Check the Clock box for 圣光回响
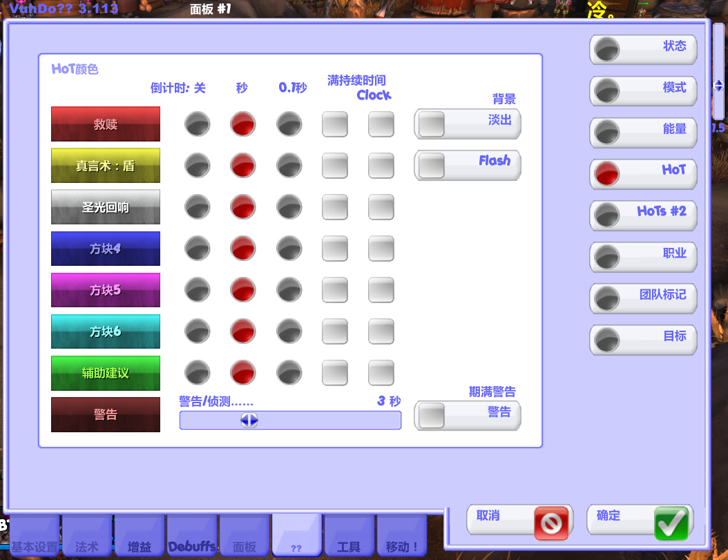This screenshot has height=560, width=728. click(381, 207)
